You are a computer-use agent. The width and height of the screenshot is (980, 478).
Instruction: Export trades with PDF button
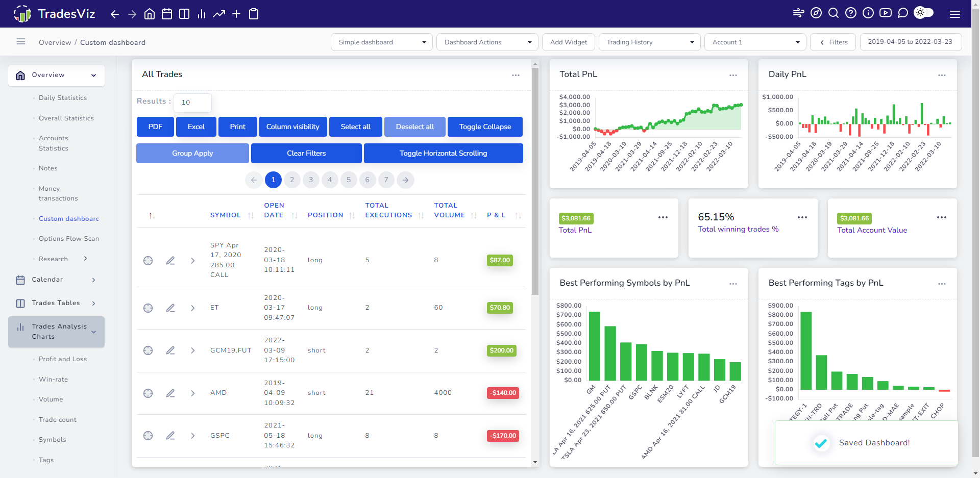click(155, 127)
